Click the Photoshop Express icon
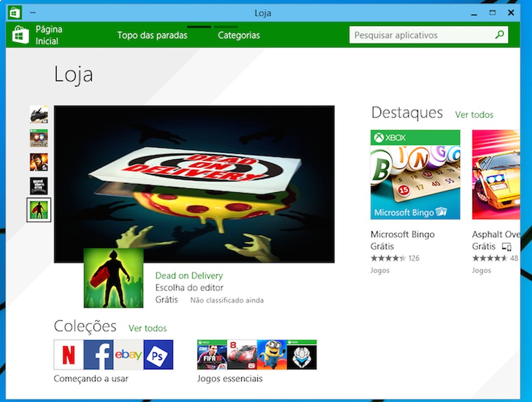Image resolution: width=532 pixels, height=402 pixels. pyautogui.click(x=158, y=354)
